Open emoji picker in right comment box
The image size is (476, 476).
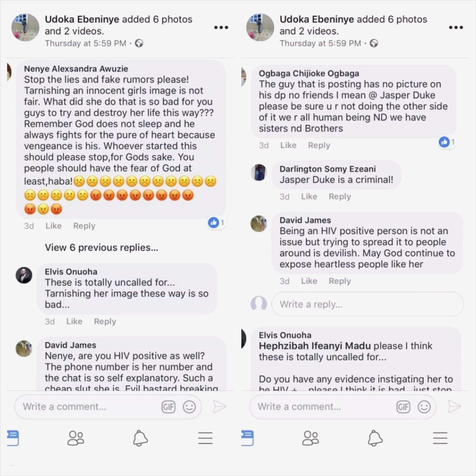(424, 407)
